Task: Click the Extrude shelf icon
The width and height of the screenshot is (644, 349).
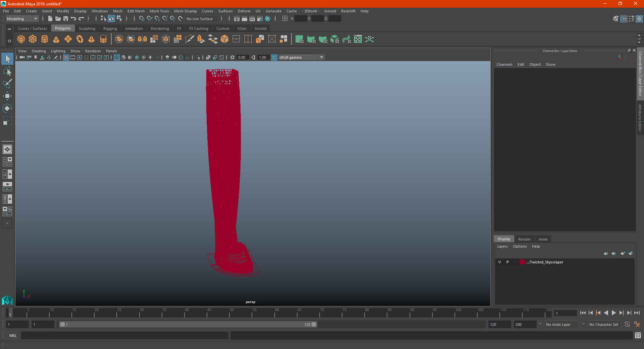Action: [201, 39]
